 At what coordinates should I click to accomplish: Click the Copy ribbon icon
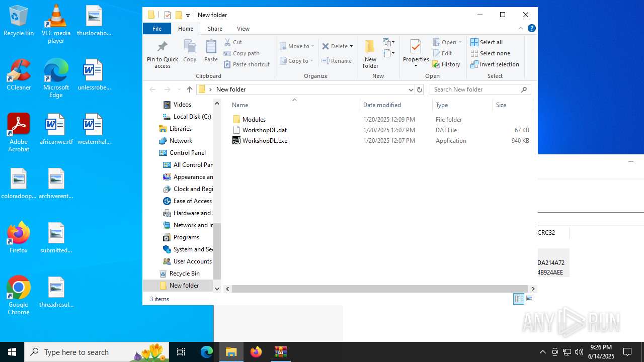(x=190, y=51)
